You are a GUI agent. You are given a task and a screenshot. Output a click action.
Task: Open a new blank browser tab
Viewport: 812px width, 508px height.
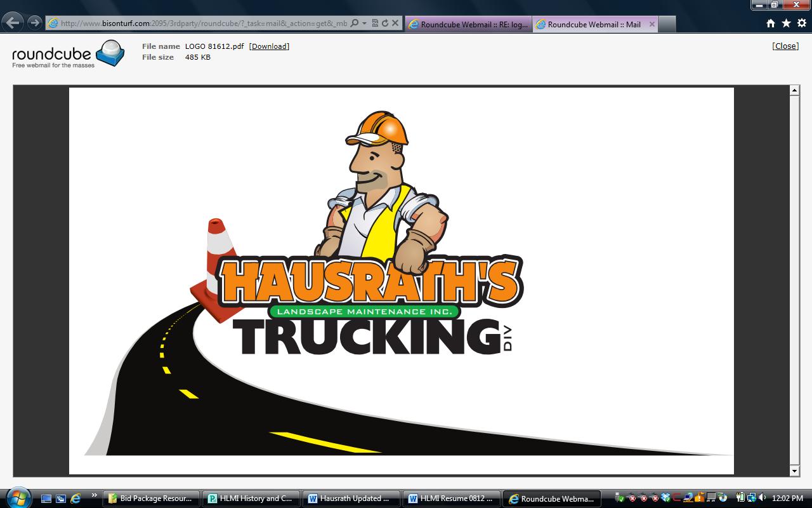coord(667,24)
